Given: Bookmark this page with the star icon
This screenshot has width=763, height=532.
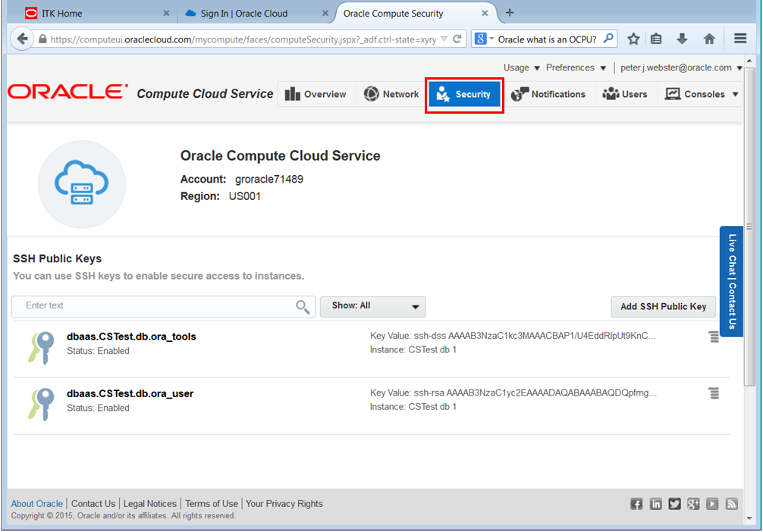Looking at the screenshot, I should coord(633,39).
